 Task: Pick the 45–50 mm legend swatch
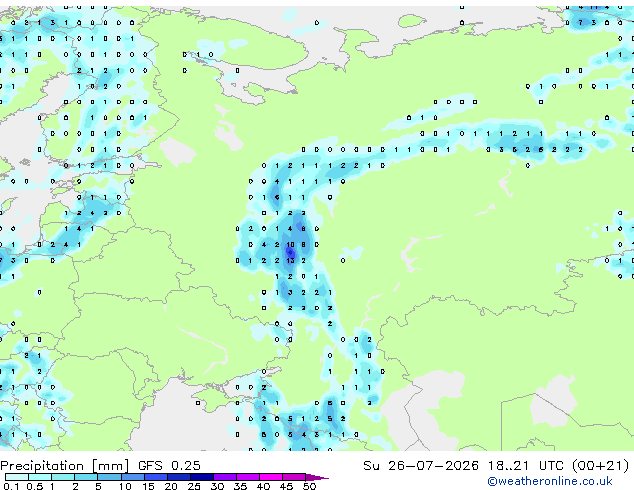[294, 477]
